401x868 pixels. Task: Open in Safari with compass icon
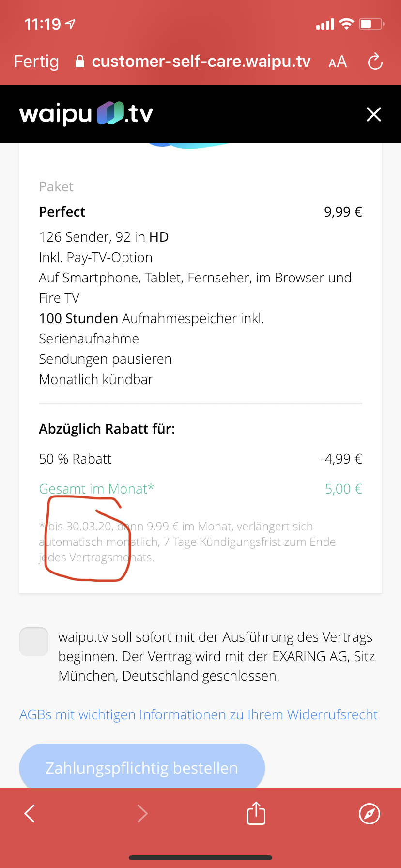(x=370, y=813)
